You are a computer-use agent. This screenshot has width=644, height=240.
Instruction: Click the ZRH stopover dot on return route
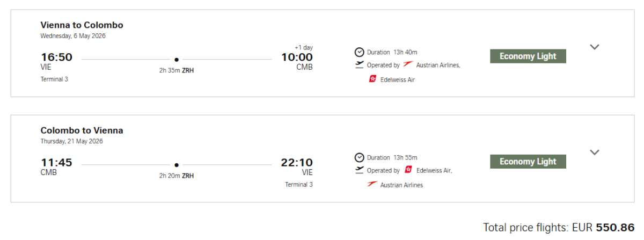[x=177, y=165]
